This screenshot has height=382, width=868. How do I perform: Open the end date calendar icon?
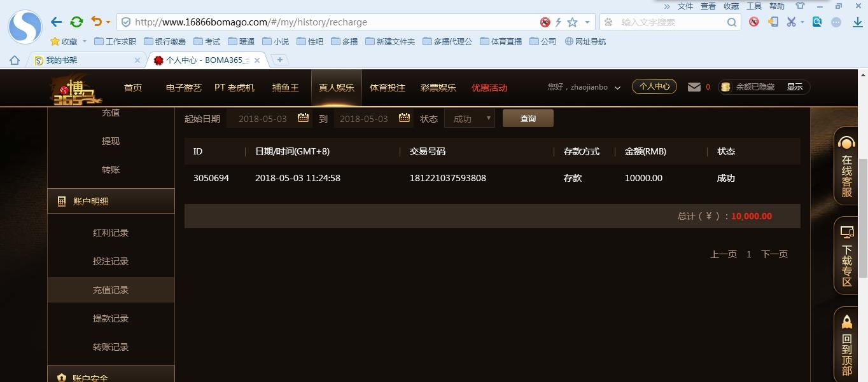404,118
